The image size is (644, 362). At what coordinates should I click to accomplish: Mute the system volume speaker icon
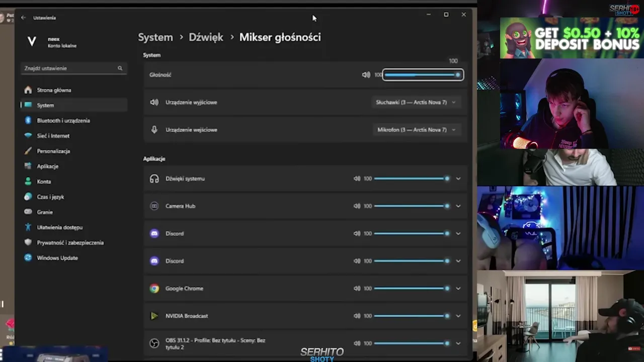click(366, 75)
